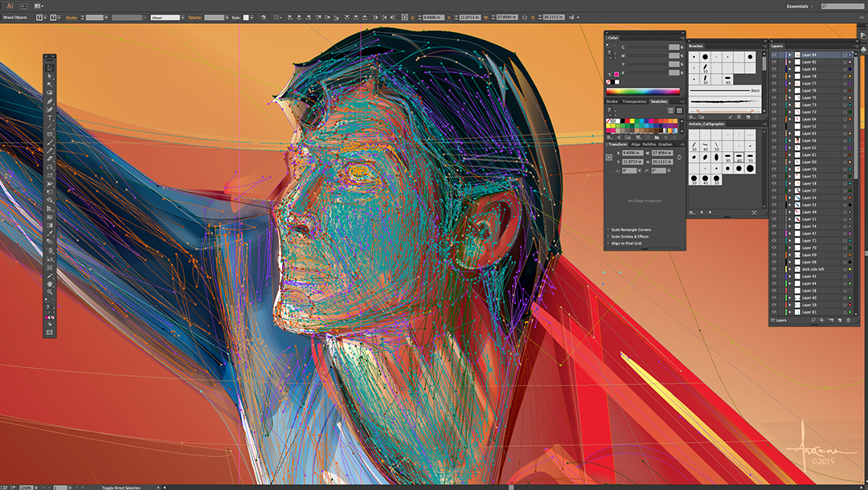Switch to the Pathfinder tab
The height and width of the screenshot is (490, 868).
(x=649, y=145)
